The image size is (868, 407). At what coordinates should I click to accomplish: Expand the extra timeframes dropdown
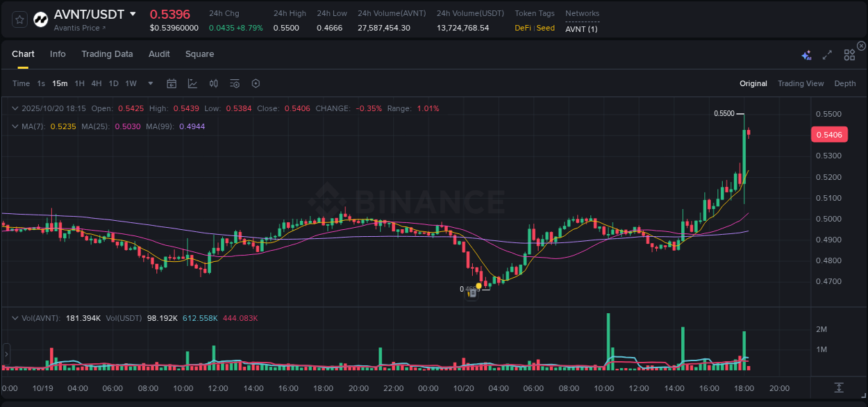coord(149,83)
